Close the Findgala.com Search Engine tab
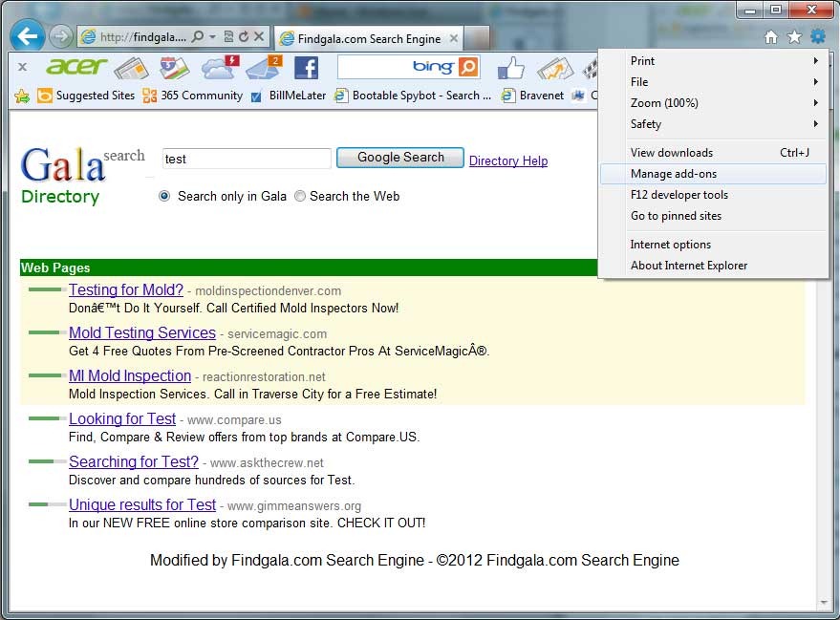The height and width of the screenshot is (620, 840). [453, 38]
